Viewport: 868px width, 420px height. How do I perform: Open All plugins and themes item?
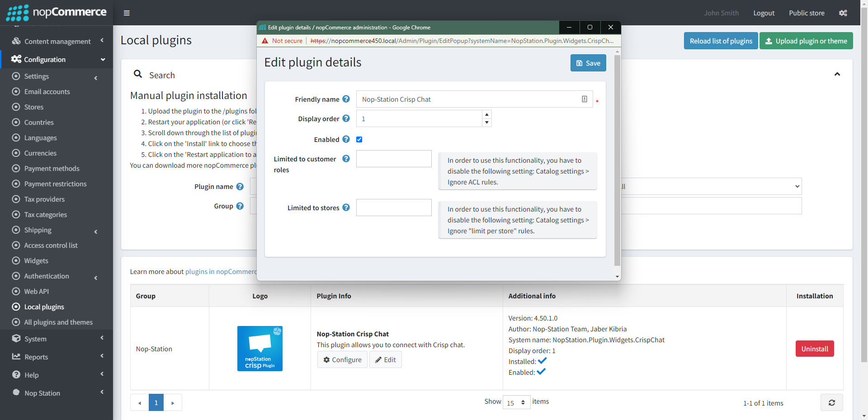(58, 322)
